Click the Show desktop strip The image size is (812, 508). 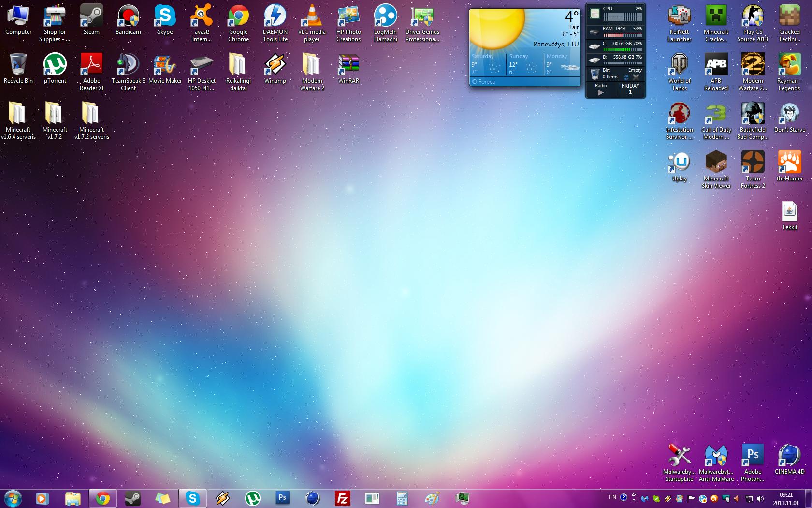[808, 498]
